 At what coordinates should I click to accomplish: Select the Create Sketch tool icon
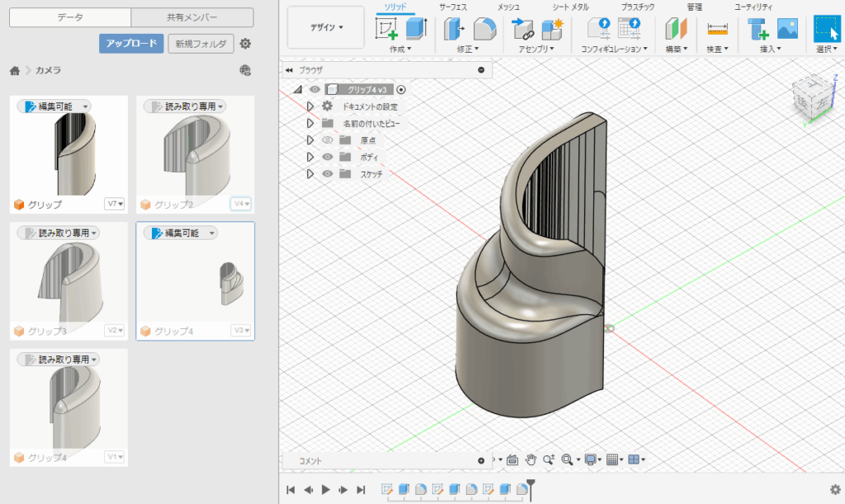pyautogui.click(x=386, y=30)
